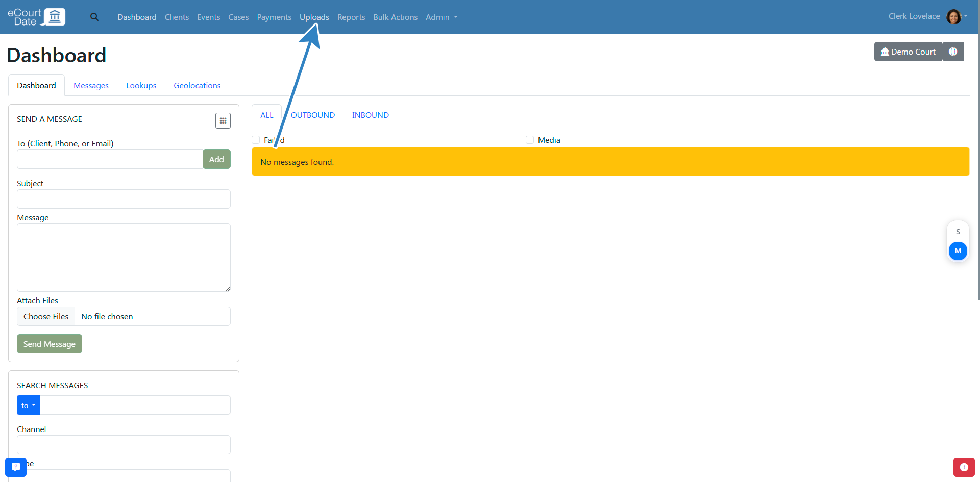Click the 'No messages found.' text
The width and height of the screenshot is (980, 482).
pyautogui.click(x=297, y=162)
